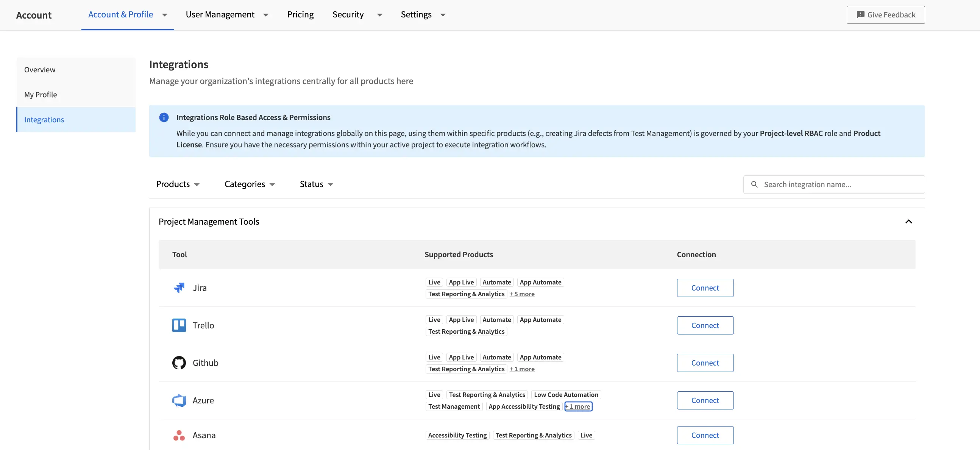Expand the Security menu arrow
This screenshot has height=450, width=980.
(380, 15)
